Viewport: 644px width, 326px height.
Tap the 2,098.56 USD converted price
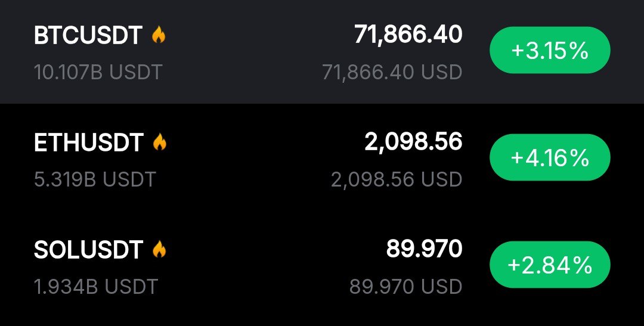[397, 179]
